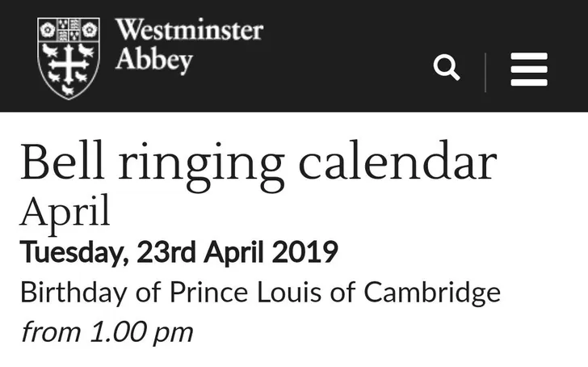Click the cross emblem inside the crest

(x=69, y=64)
